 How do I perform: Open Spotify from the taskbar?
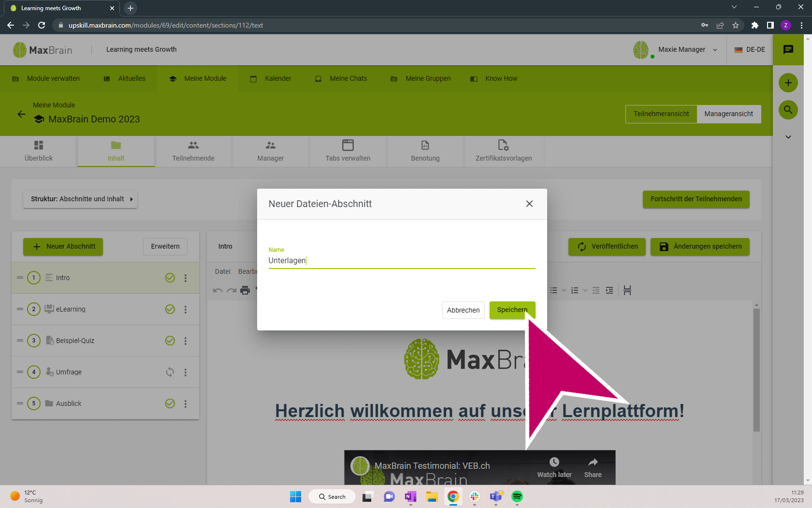[517, 496]
